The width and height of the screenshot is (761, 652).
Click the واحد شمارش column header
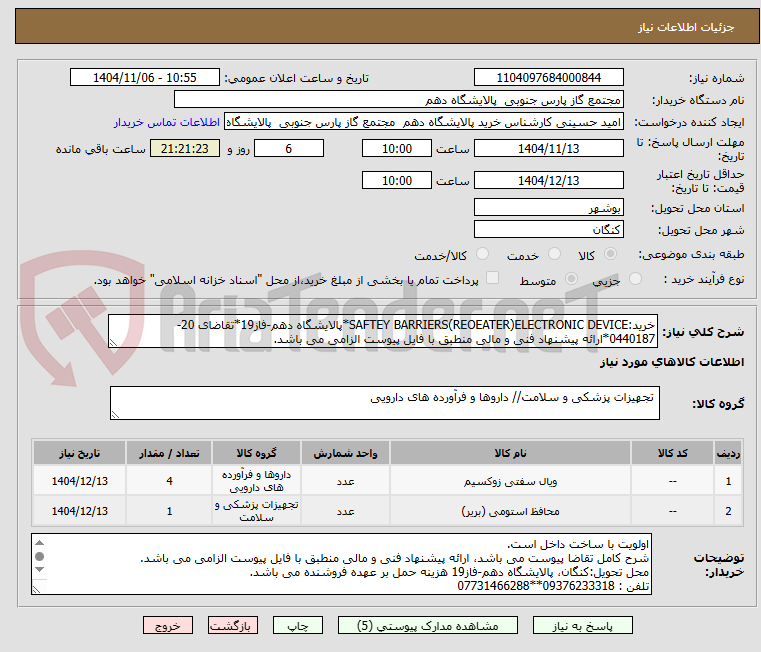point(345,453)
